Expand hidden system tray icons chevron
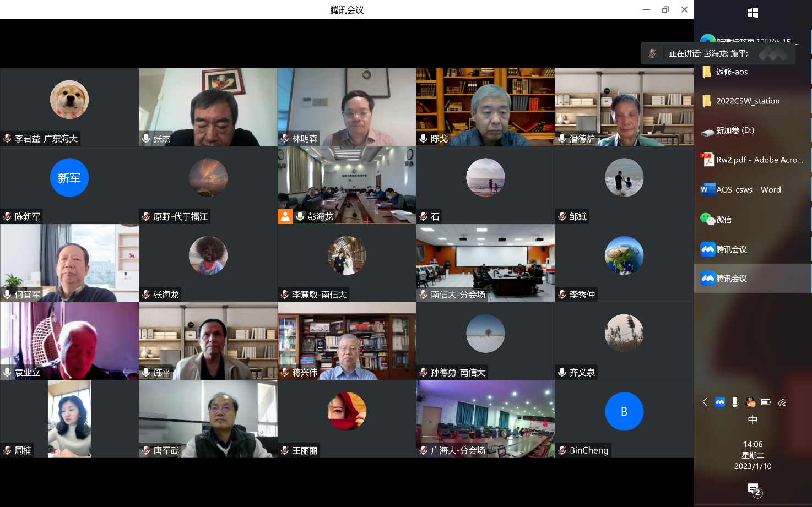Screen dimensions: 812x507 click(705, 402)
